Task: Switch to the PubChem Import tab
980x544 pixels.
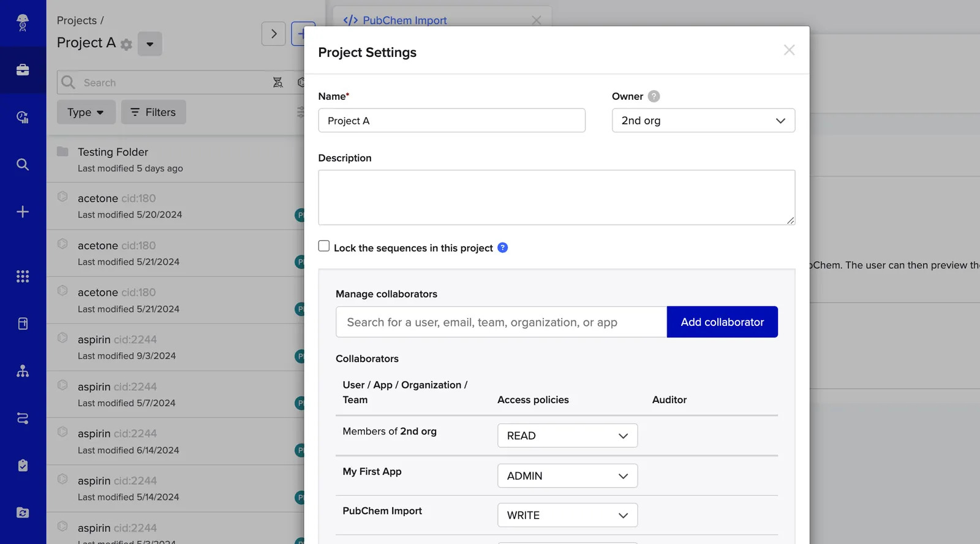Action: (x=405, y=20)
